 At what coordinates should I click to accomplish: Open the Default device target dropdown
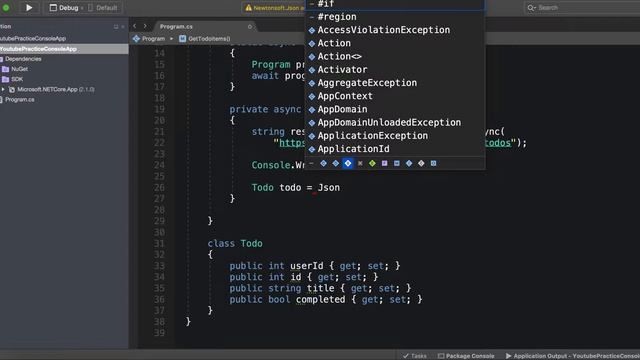pos(102,8)
